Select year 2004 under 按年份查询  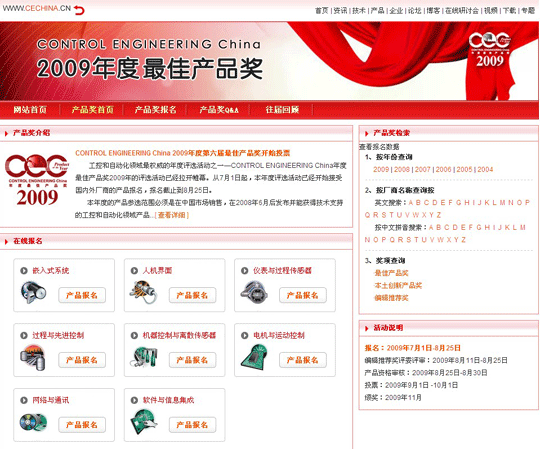[x=485, y=169]
